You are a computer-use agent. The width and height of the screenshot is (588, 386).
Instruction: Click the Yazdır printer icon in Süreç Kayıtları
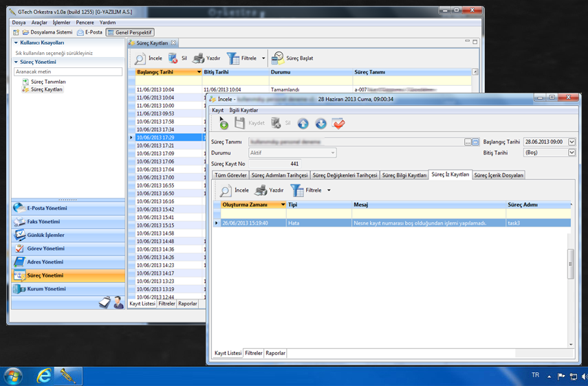click(x=206, y=58)
